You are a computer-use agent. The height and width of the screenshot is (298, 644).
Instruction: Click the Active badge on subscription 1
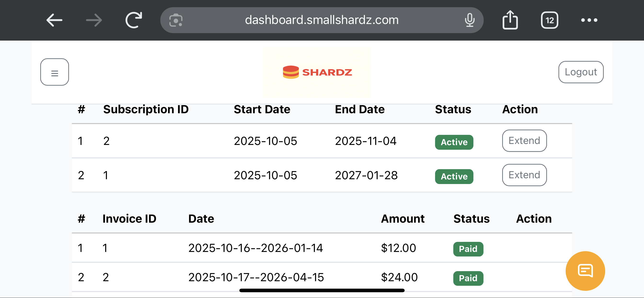454,142
